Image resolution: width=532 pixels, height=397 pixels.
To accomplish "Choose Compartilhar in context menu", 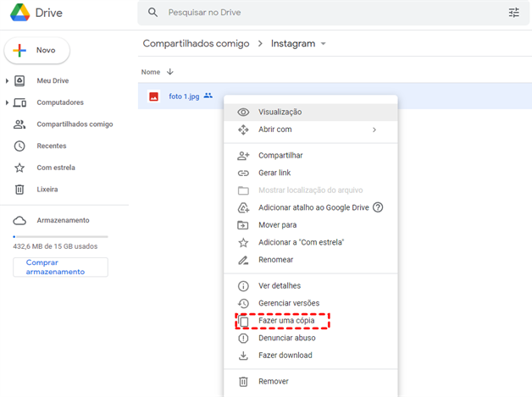I will pos(310,156).
